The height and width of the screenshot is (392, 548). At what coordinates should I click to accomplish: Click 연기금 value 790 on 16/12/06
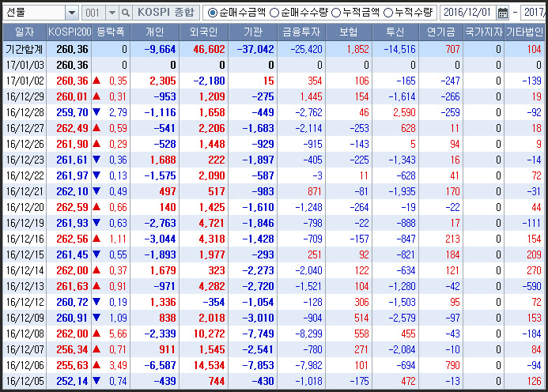452,365
